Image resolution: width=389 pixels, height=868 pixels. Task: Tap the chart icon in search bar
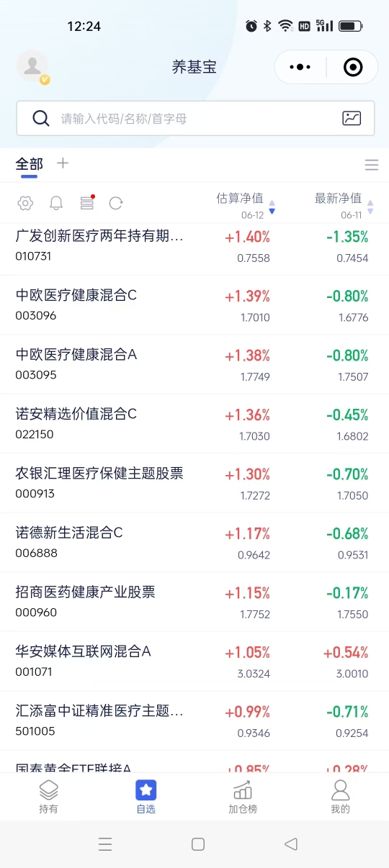click(352, 119)
